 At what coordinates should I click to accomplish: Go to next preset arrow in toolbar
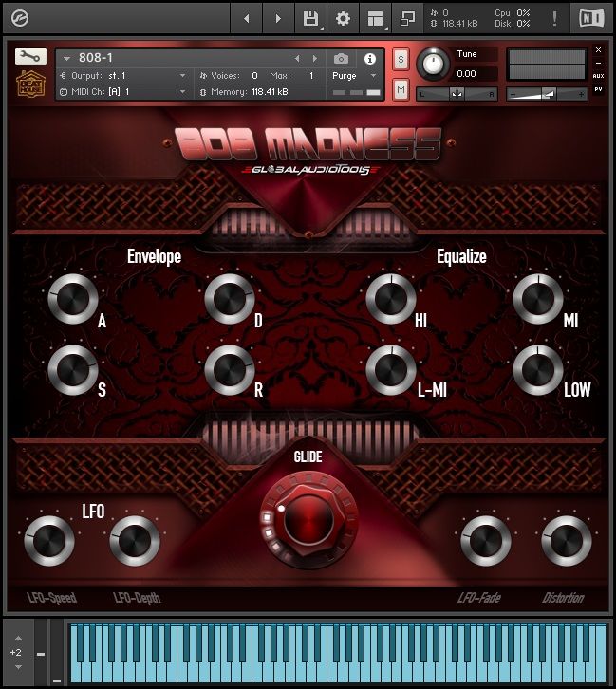(x=277, y=18)
